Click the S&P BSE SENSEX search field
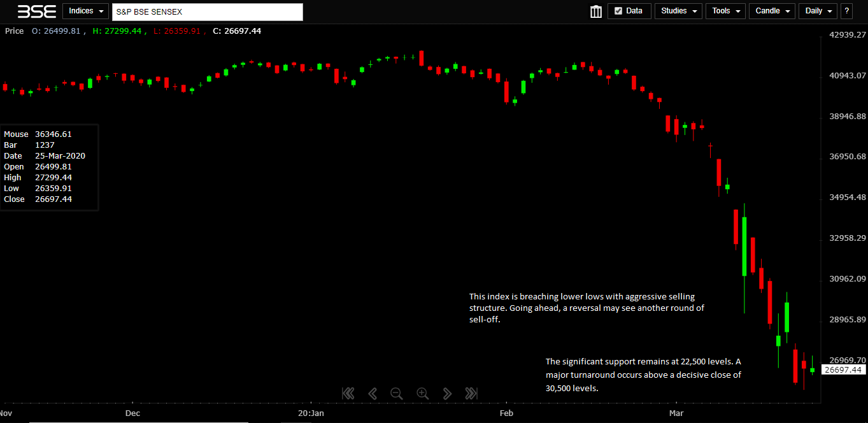 click(207, 11)
